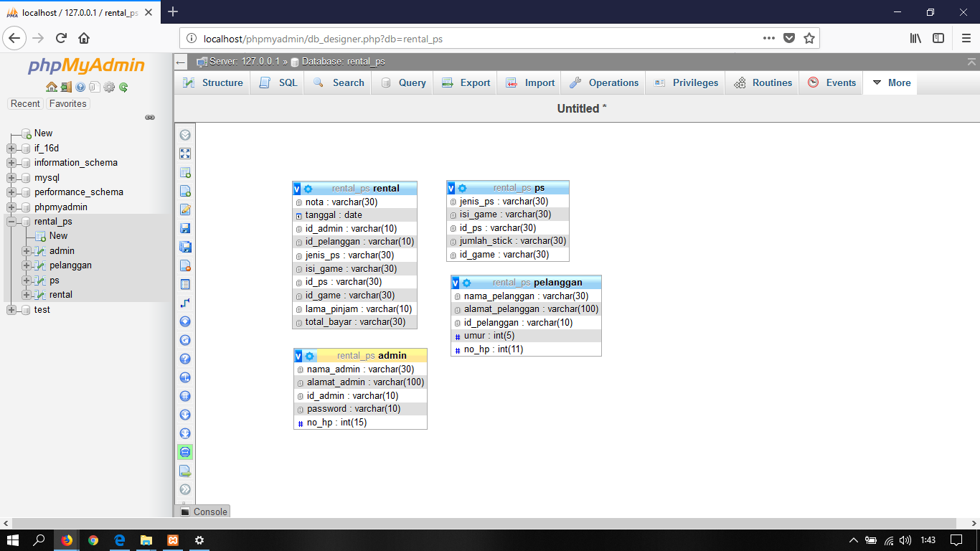Viewport: 980px width, 551px height.
Task: Toggle fullscreen mode in Designer
Action: pos(185,153)
